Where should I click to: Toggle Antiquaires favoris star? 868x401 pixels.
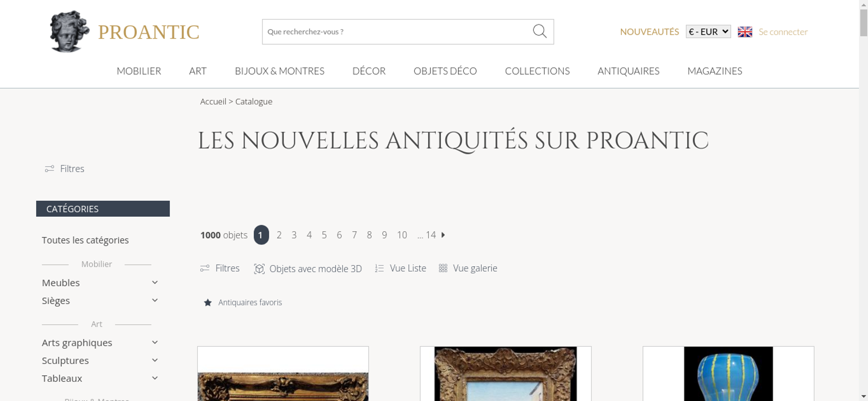[x=208, y=302]
